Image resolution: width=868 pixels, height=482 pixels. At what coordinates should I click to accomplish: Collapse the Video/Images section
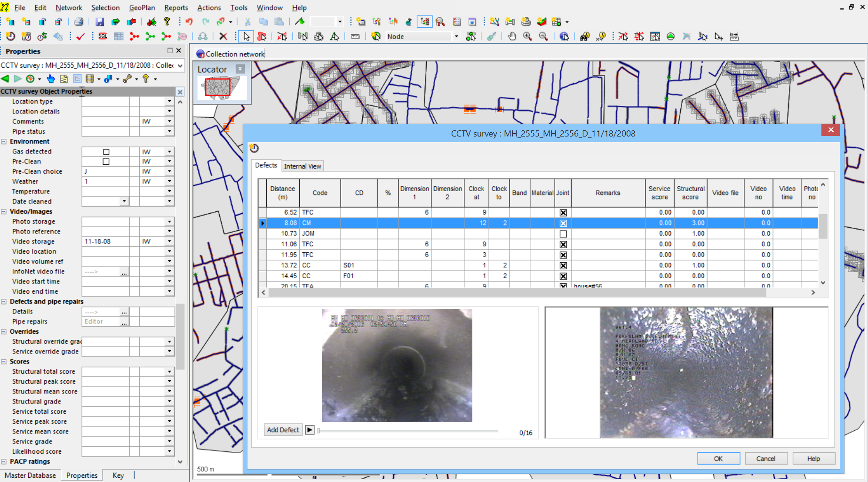(4, 211)
